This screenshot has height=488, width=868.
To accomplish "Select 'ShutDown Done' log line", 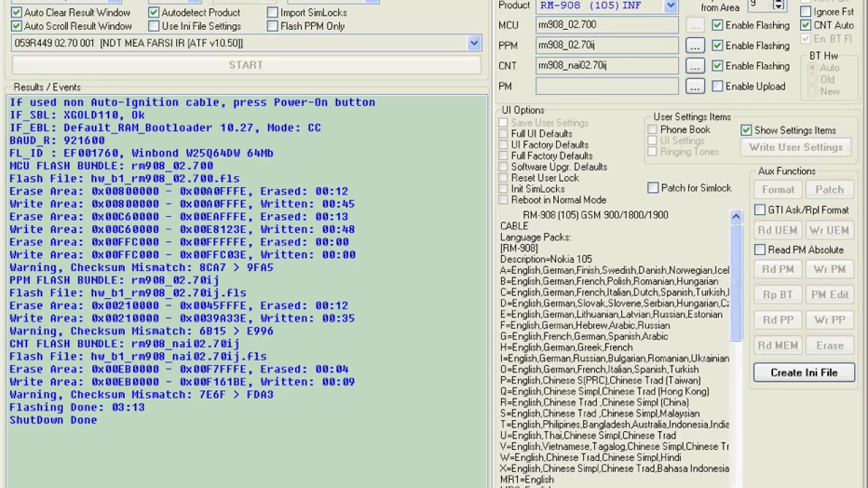I will click(53, 420).
